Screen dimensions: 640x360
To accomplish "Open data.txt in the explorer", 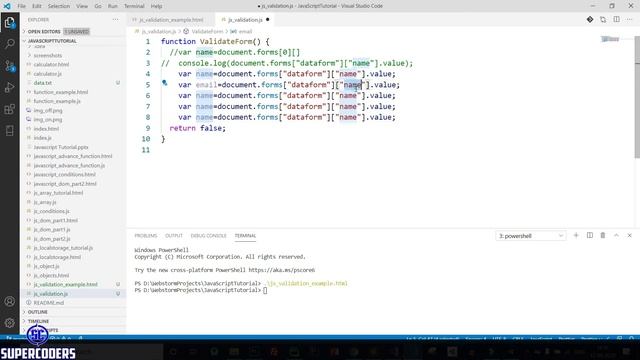I will pos(42,83).
